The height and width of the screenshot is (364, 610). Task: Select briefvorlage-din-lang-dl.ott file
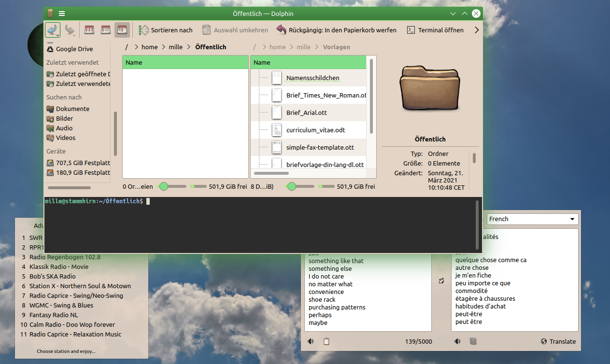point(325,165)
